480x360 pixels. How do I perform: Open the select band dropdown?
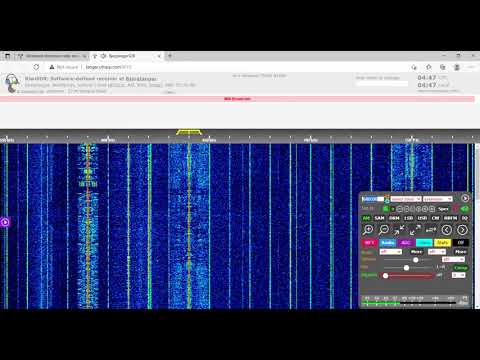click(x=406, y=199)
